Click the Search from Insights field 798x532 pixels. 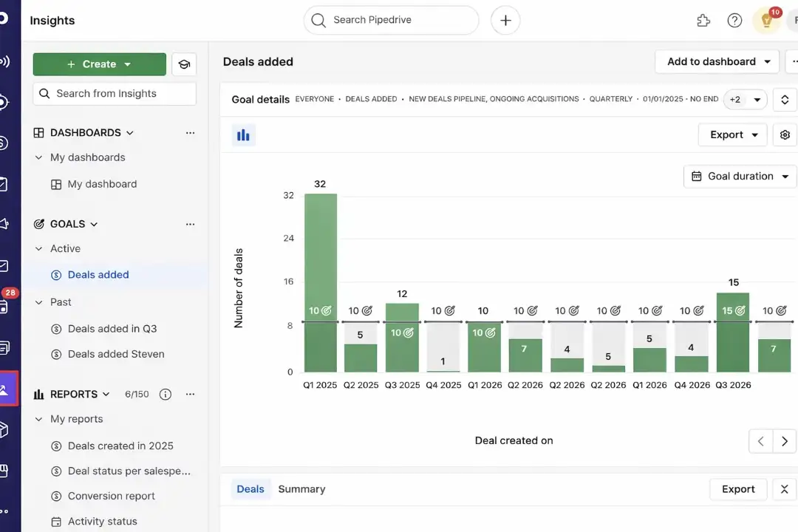click(x=114, y=93)
